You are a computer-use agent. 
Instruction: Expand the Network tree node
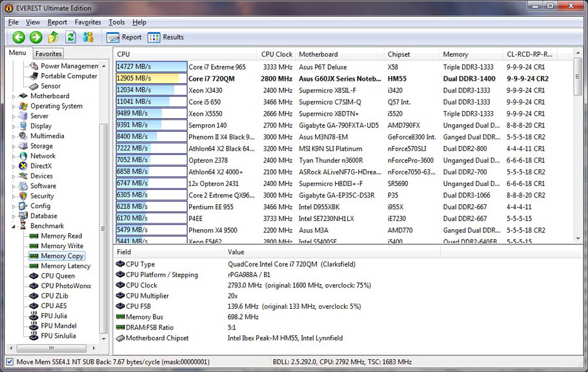pyautogui.click(x=14, y=156)
